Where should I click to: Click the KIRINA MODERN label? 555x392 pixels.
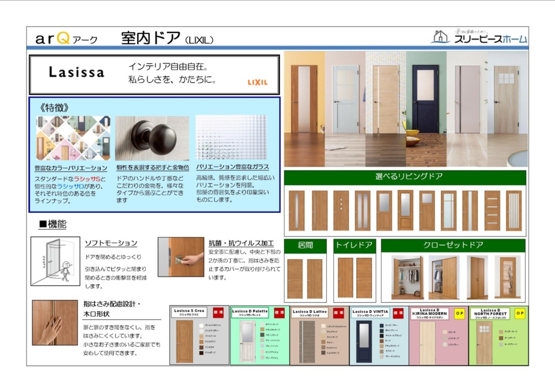click(429, 313)
